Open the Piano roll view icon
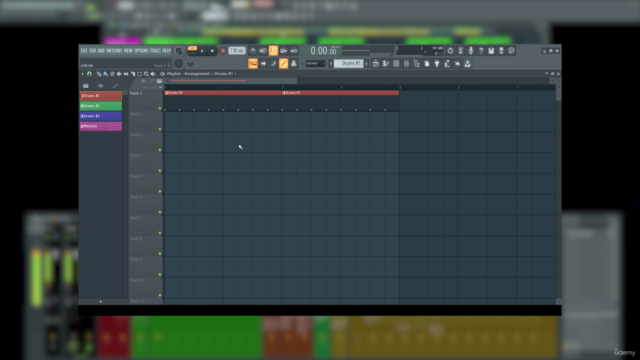This screenshot has width=640, height=360. [386, 64]
